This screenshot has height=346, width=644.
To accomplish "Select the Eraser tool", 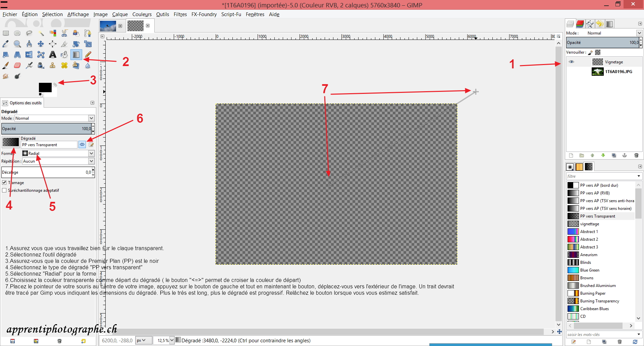I will (17, 65).
